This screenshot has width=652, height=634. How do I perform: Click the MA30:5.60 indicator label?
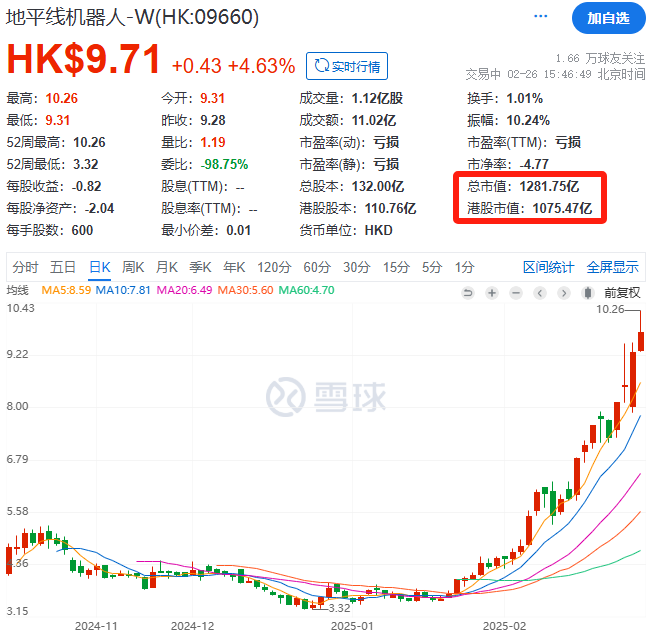pos(245,290)
